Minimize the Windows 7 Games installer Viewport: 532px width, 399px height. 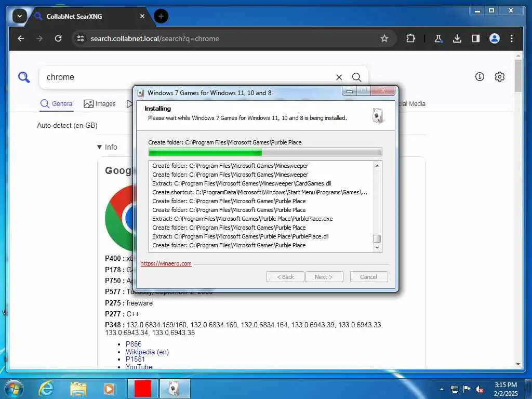(x=350, y=91)
